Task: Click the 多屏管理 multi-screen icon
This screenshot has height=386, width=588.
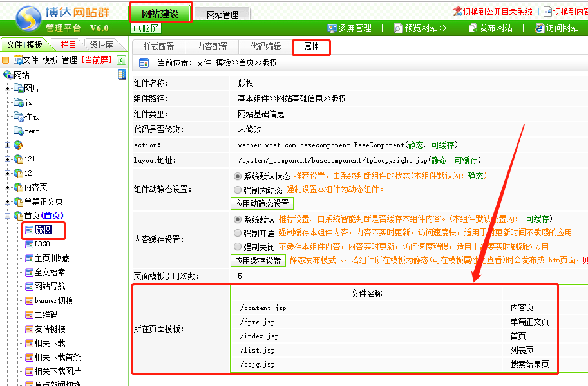Action: pyautogui.click(x=332, y=28)
